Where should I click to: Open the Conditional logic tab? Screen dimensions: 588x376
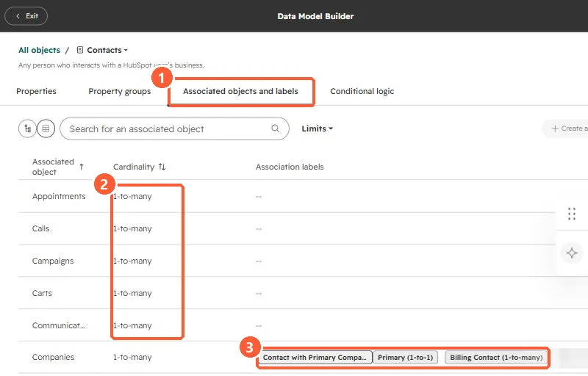[362, 91]
